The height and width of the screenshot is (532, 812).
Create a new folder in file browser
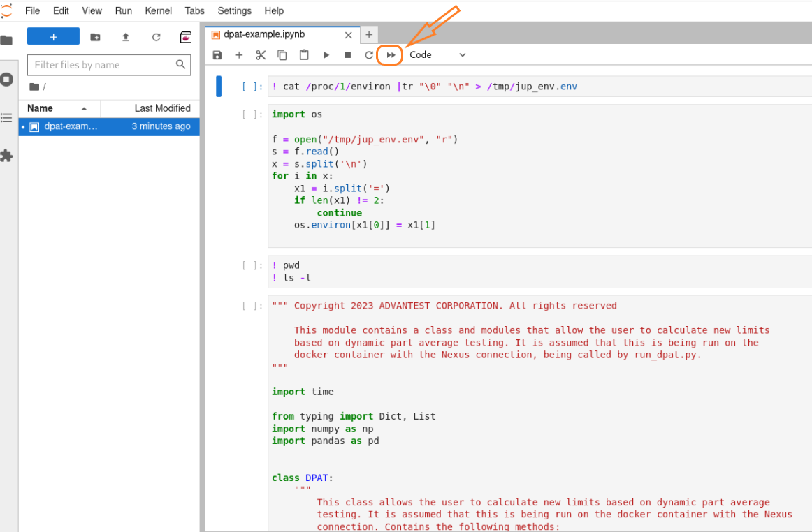pos(96,37)
